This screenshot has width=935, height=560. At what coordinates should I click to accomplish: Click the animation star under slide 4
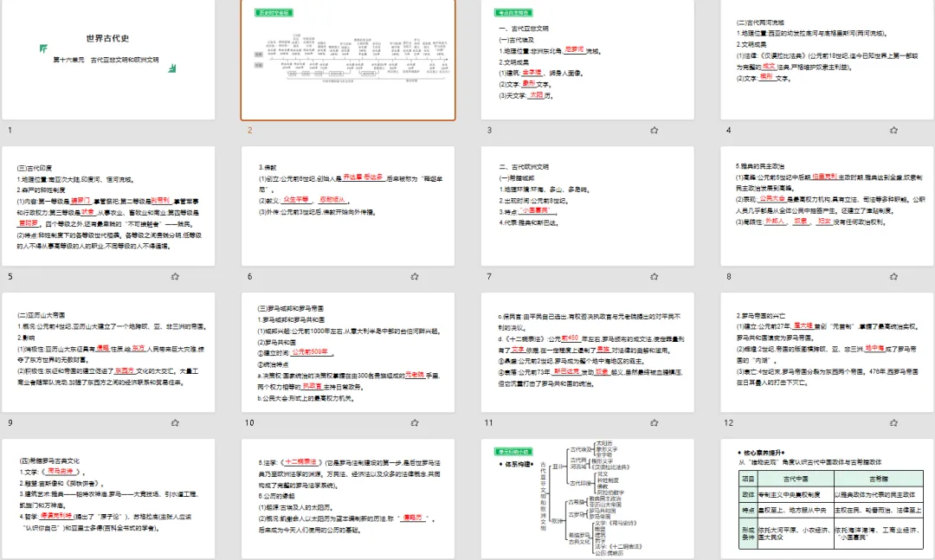coord(893,130)
